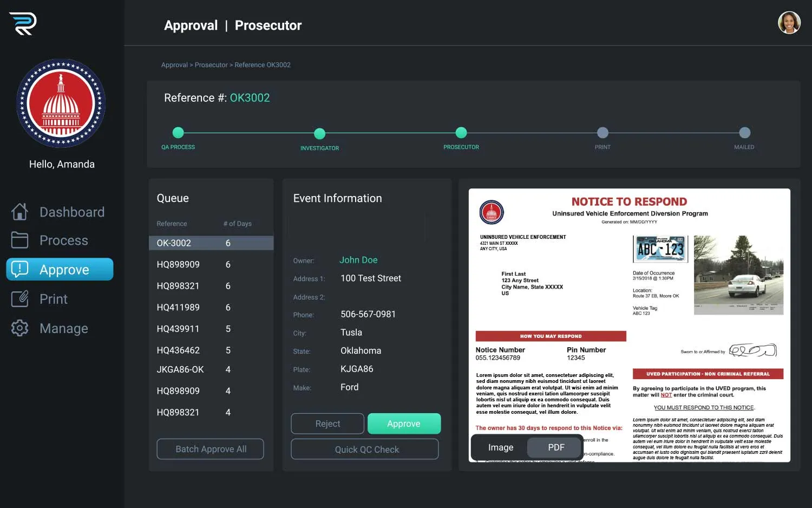The width and height of the screenshot is (812, 508).
Task: Click the Print edit icon
Action: click(x=19, y=299)
